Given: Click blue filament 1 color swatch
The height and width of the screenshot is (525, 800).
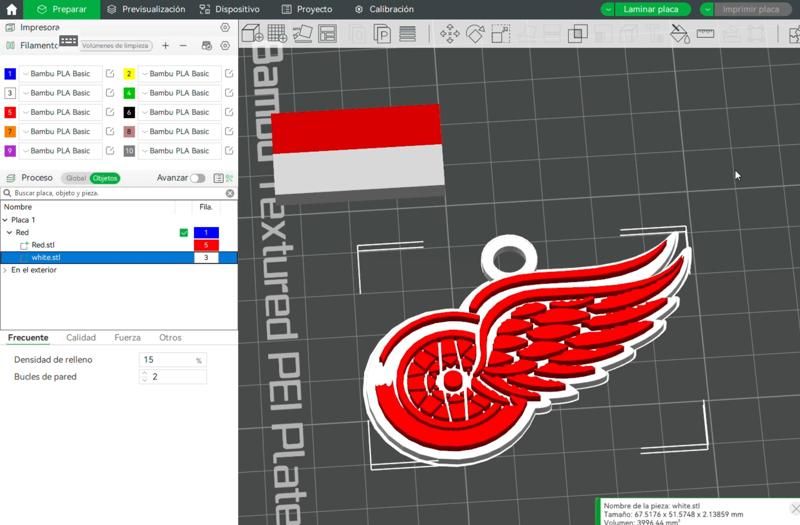Looking at the screenshot, I should 10,74.
